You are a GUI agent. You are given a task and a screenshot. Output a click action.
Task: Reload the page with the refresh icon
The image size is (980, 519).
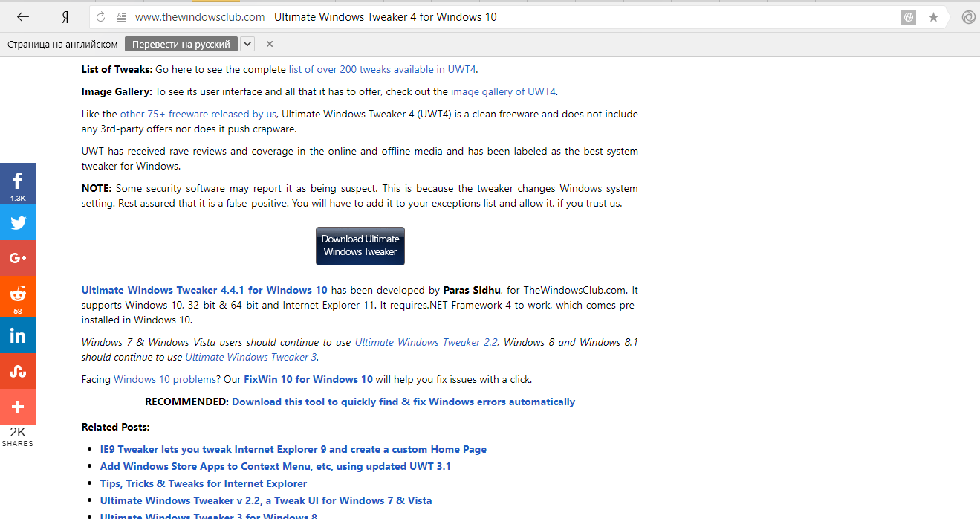tap(101, 17)
